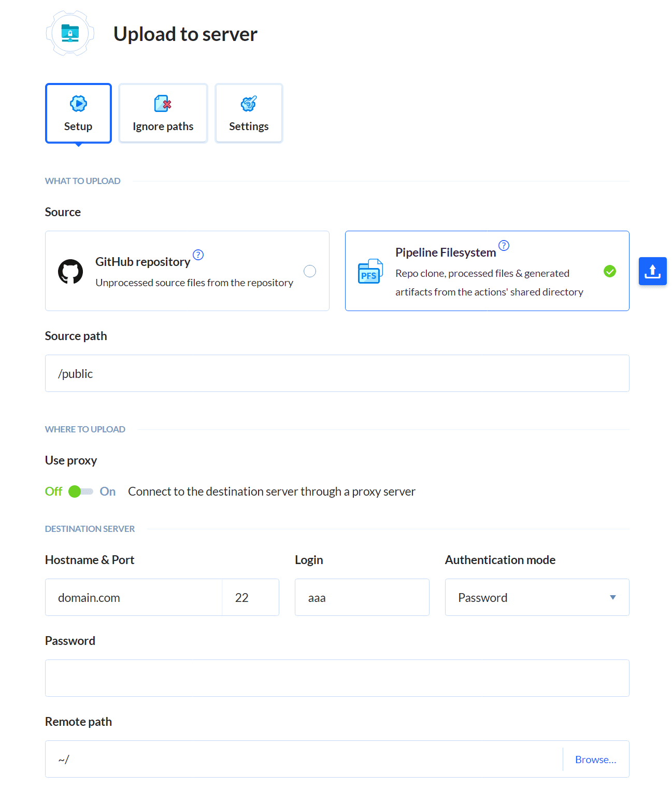672x787 pixels.
Task: Click the On label for proxy
Action: 108,491
